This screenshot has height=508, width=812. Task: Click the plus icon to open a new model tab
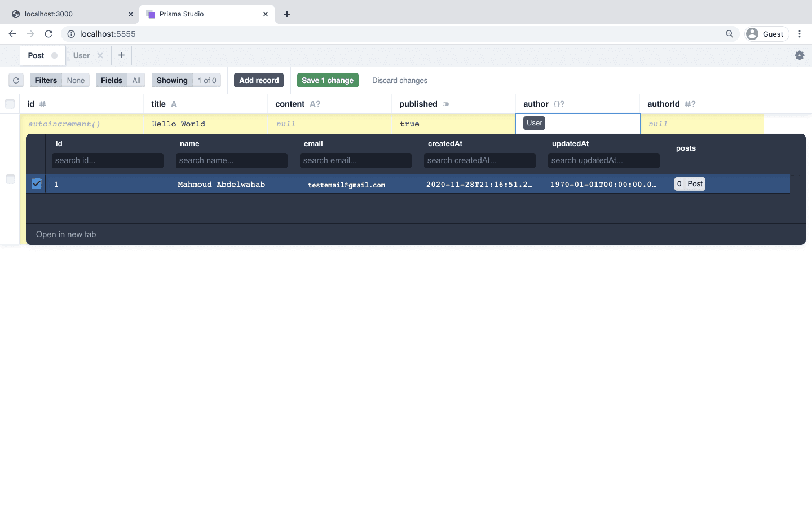(121, 55)
